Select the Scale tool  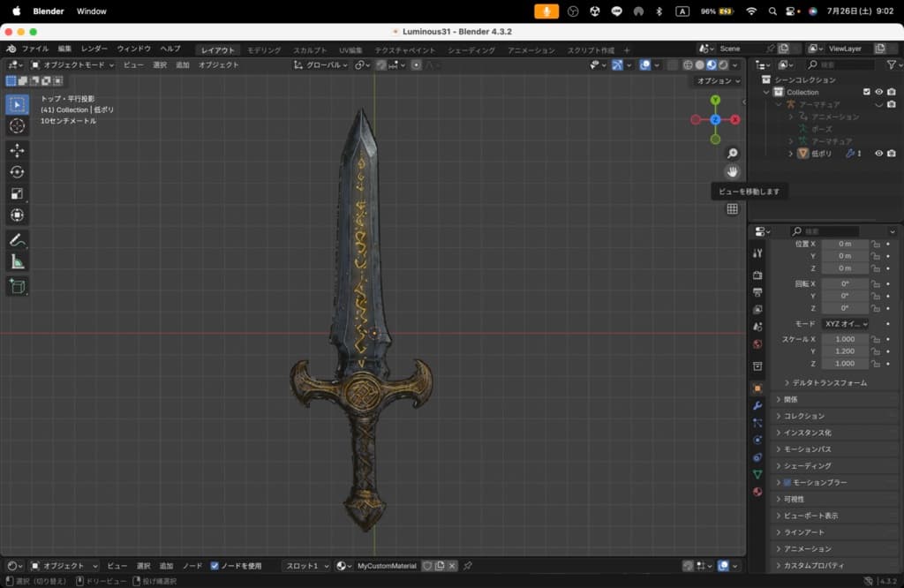[x=17, y=193]
